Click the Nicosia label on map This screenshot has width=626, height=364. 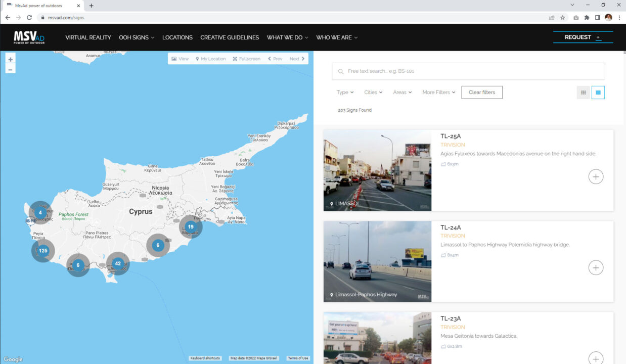(161, 190)
